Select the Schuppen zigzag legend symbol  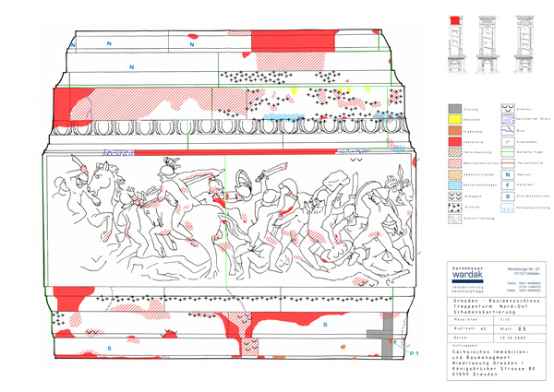point(453,196)
